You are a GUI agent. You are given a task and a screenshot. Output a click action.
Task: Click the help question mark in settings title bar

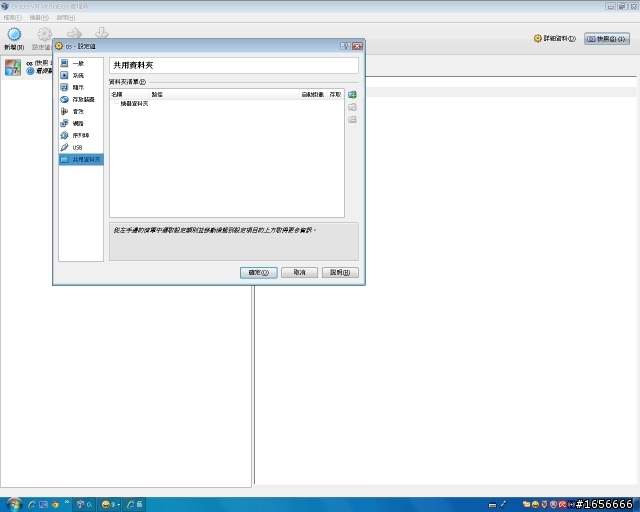(x=345, y=46)
